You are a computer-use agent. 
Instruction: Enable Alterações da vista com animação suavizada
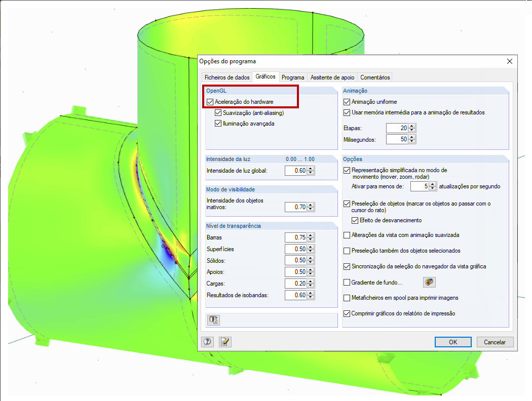[x=347, y=235]
